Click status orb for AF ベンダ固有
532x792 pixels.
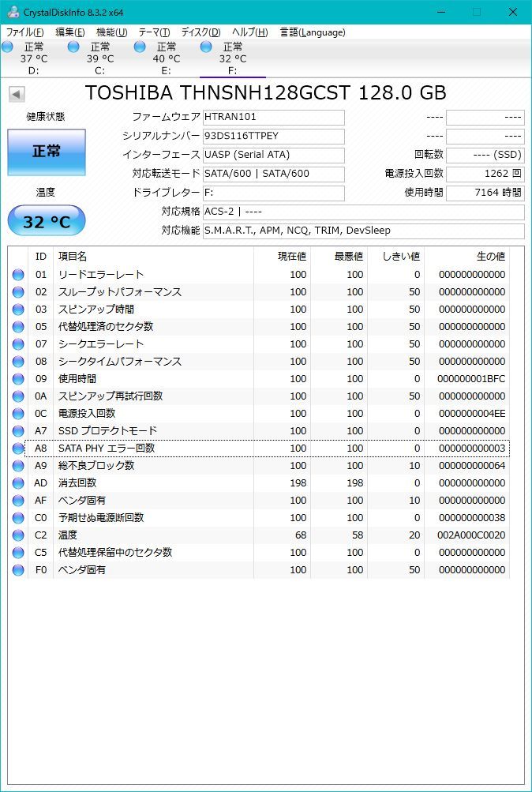click(x=18, y=501)
